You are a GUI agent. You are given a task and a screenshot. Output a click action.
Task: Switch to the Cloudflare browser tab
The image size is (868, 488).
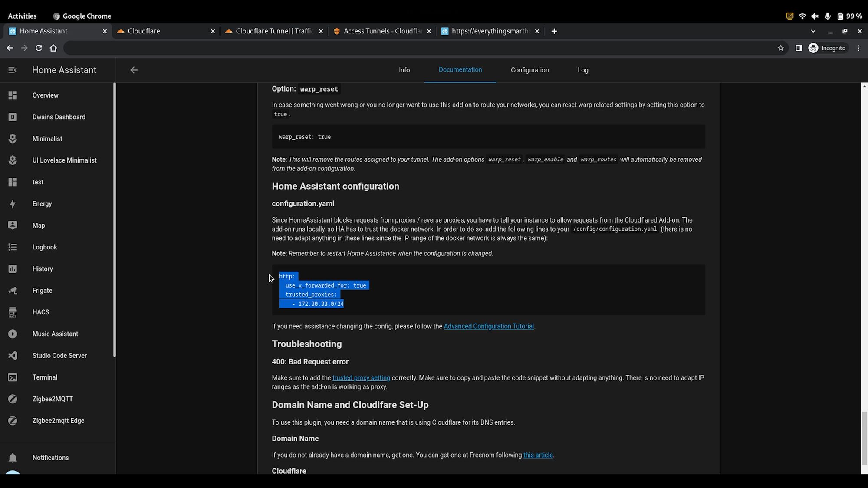coord(165,31)
